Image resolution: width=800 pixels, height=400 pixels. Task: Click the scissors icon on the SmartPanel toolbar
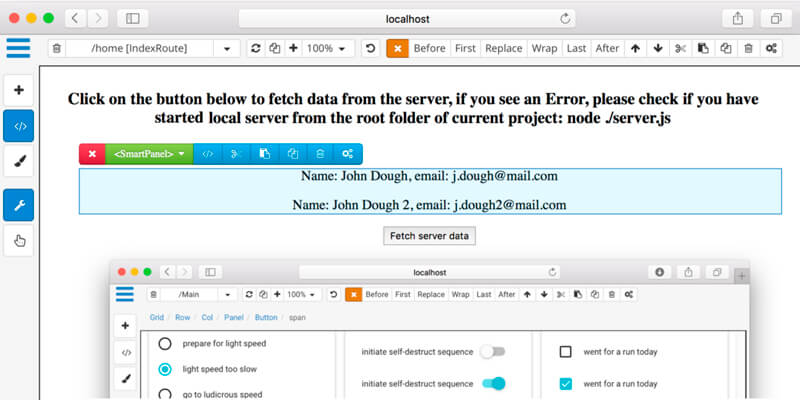[x=236, y=154]
